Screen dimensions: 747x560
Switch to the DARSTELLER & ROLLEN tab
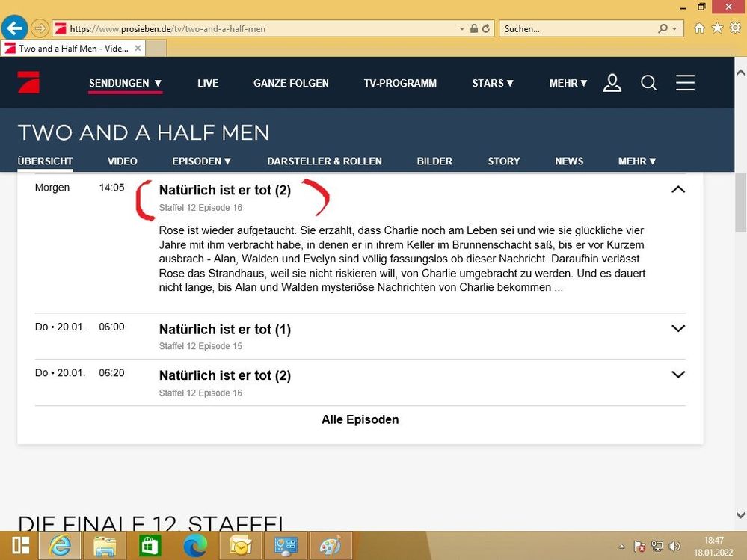[325, 161]
